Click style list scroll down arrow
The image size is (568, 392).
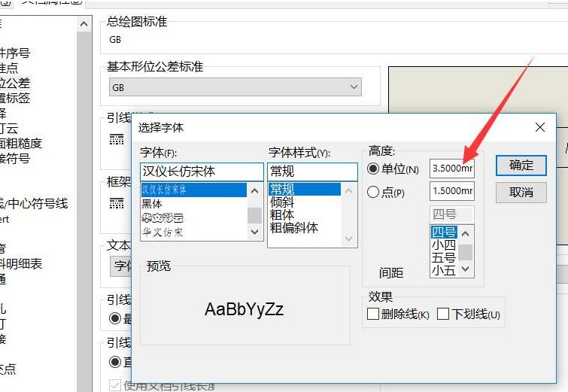click(348, 239)
